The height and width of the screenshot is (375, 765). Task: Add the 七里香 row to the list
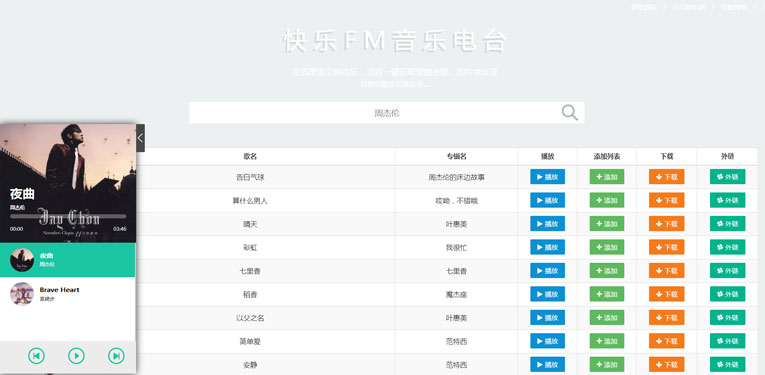607,270
